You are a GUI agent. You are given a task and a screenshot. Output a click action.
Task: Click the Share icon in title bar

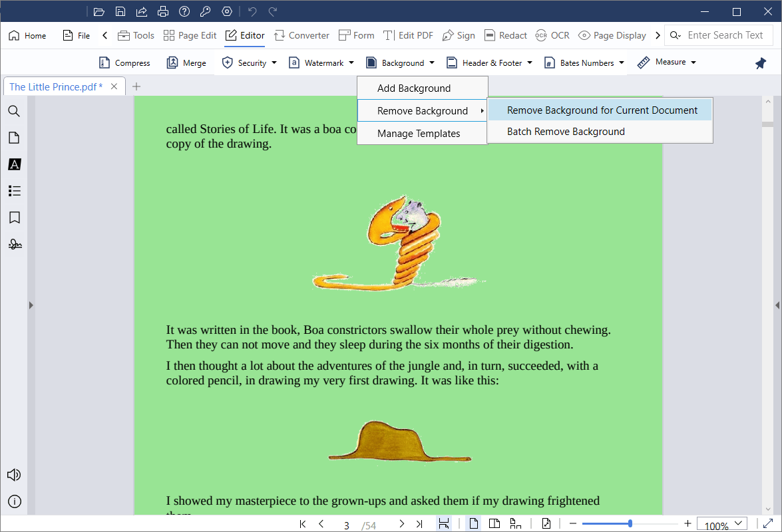tap(142, 11)
